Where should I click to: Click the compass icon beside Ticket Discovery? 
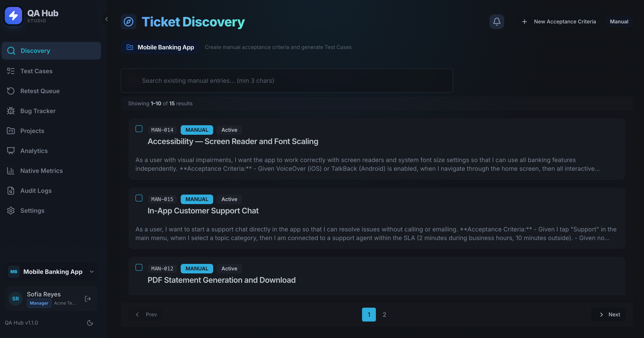pyautogui.click(x=129, y=22)
